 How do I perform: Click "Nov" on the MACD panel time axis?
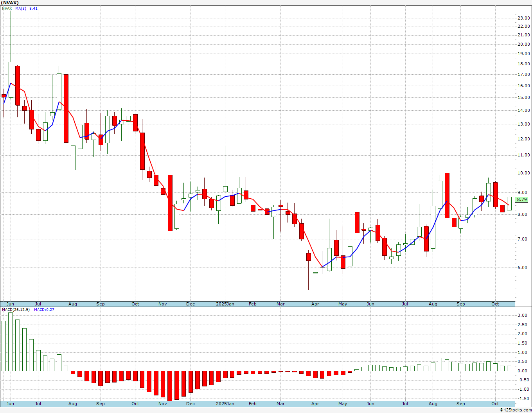[163, 404]
